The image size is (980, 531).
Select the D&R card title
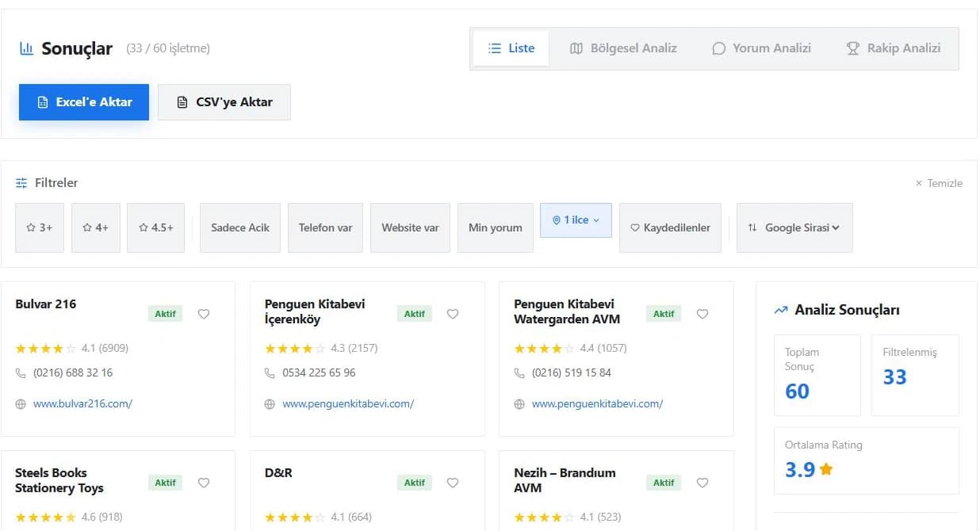(x=278, y=473)
